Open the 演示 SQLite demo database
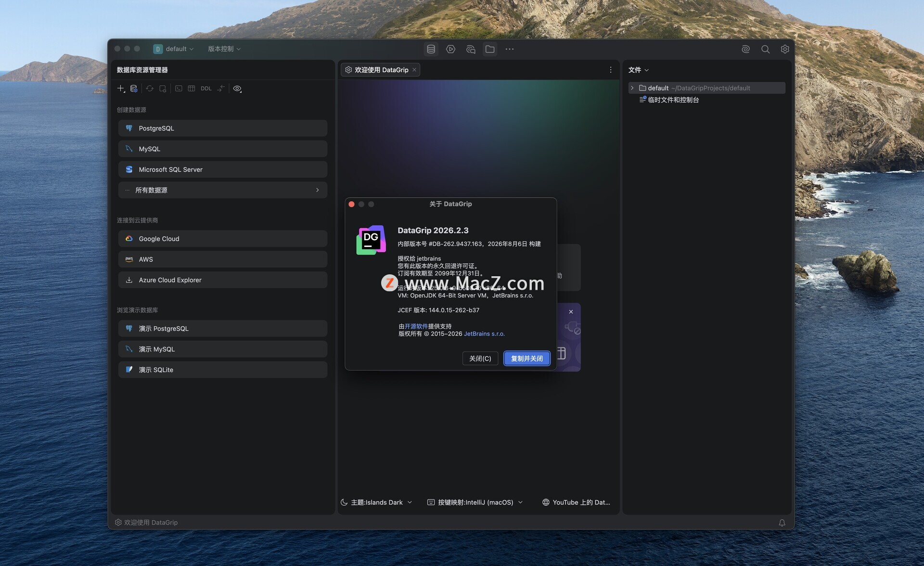This screenshot has height=566, width=924. [223, 370]
